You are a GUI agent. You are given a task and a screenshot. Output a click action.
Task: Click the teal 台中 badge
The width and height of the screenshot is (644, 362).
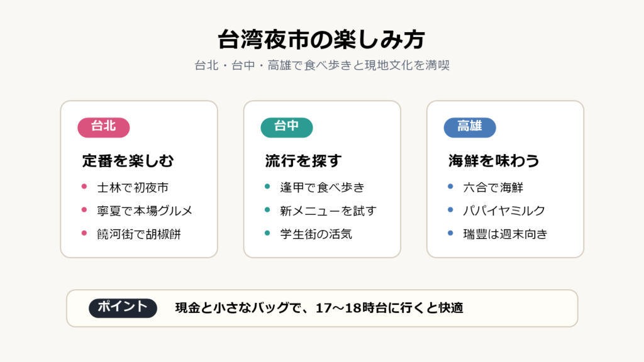[287, 127]
